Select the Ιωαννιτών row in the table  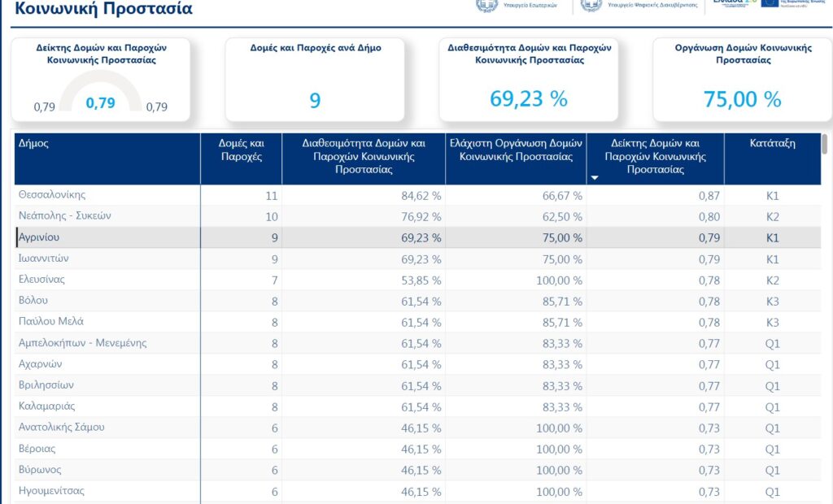[44, 259]
